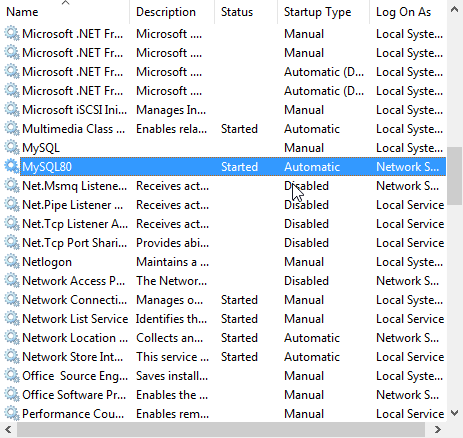
Task: Click the horizontal scrollbar right arrow
Action: coord(438,429)
